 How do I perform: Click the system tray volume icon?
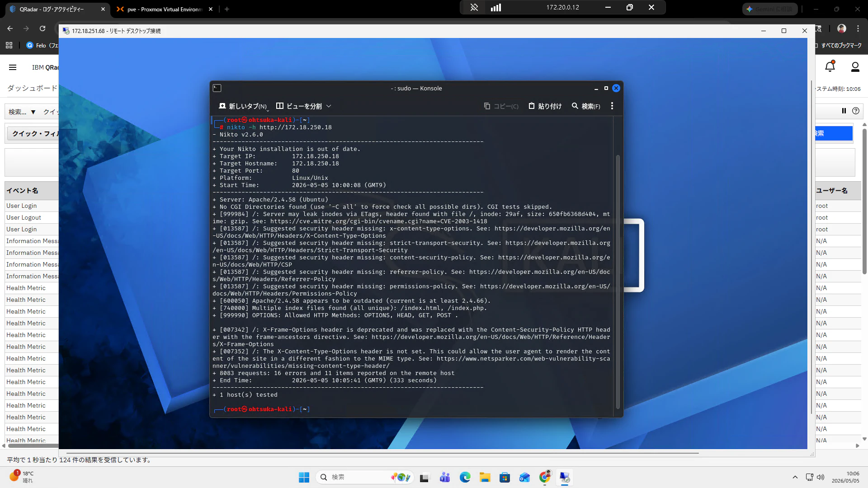pos(821,477)
